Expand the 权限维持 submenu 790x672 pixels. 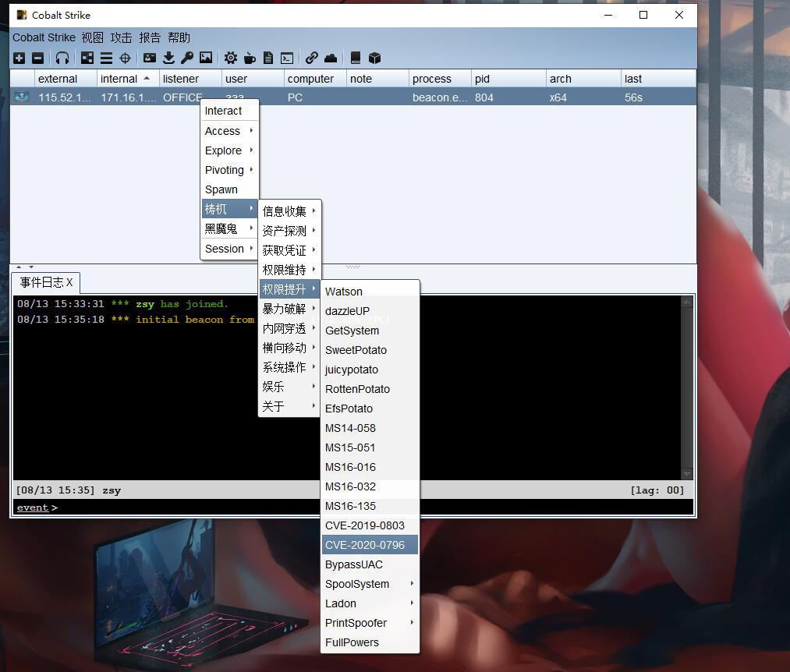tap(289, 270)
